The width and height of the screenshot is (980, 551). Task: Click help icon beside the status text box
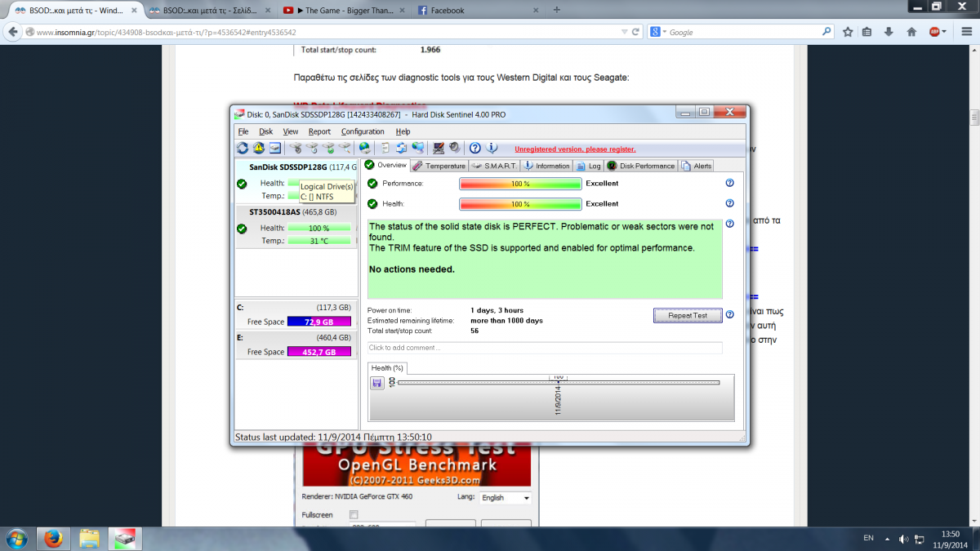pyautogui.click(x=730, y=223)
